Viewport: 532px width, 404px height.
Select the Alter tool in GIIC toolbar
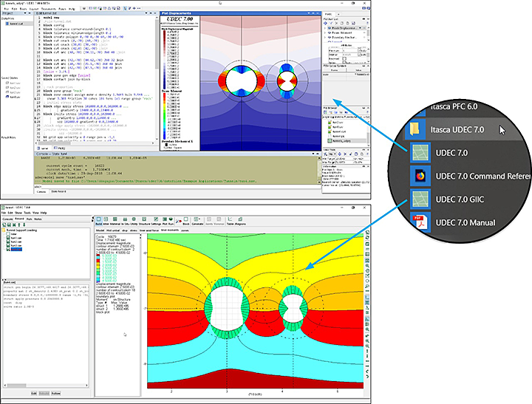point(106,221)
